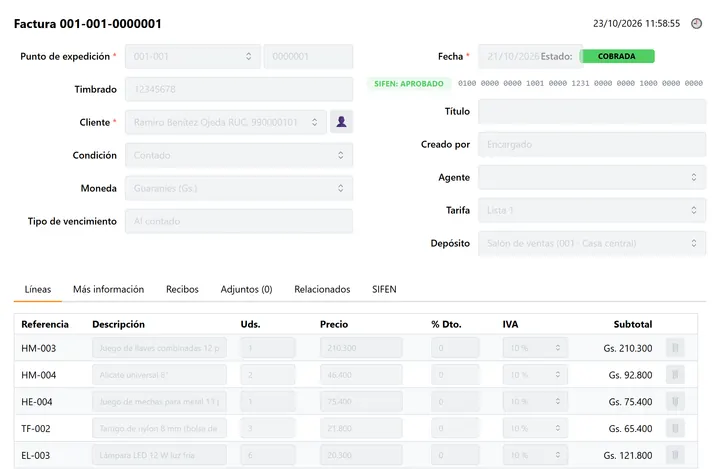The image size is (720, 469).
Task: Open the Recibos tab
Action: (x=182, y=289)
